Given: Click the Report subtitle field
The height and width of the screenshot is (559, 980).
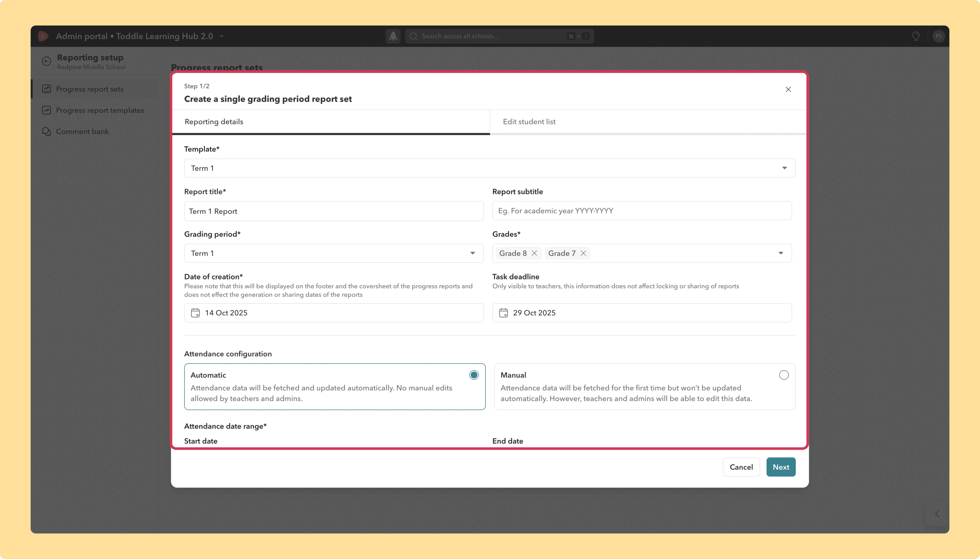Looking at the screenshot, I should coord(642,211).
